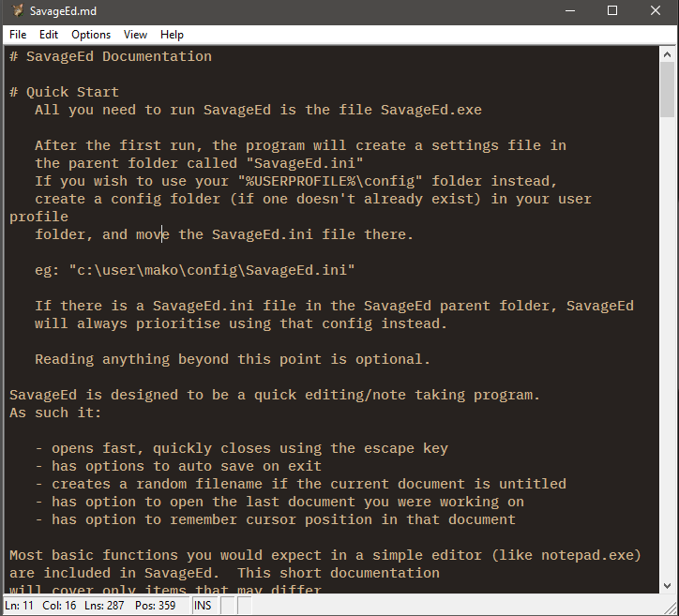The height and width of the screenshot is (616, 679).
Task: Open the View menu
Action: (x=135, y=35)
